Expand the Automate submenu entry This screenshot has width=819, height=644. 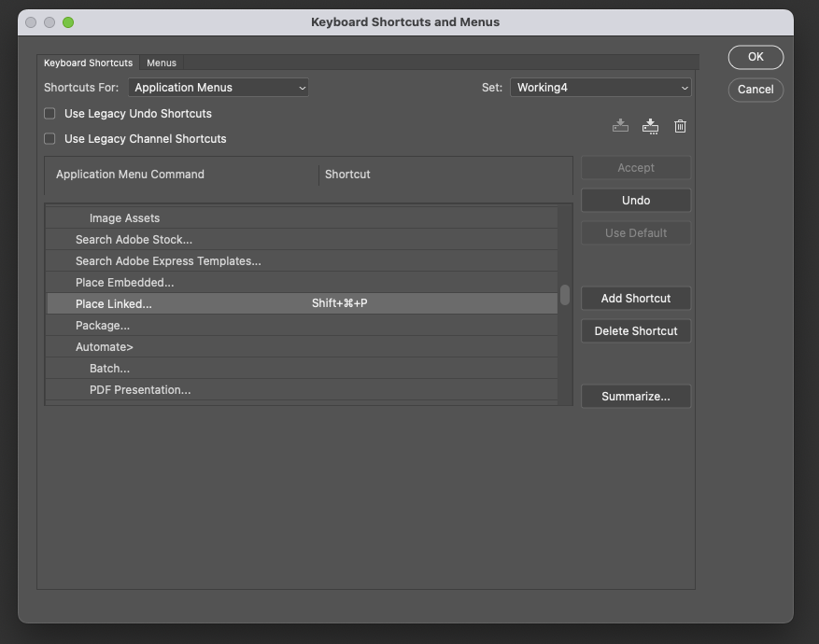coord(105,346)
